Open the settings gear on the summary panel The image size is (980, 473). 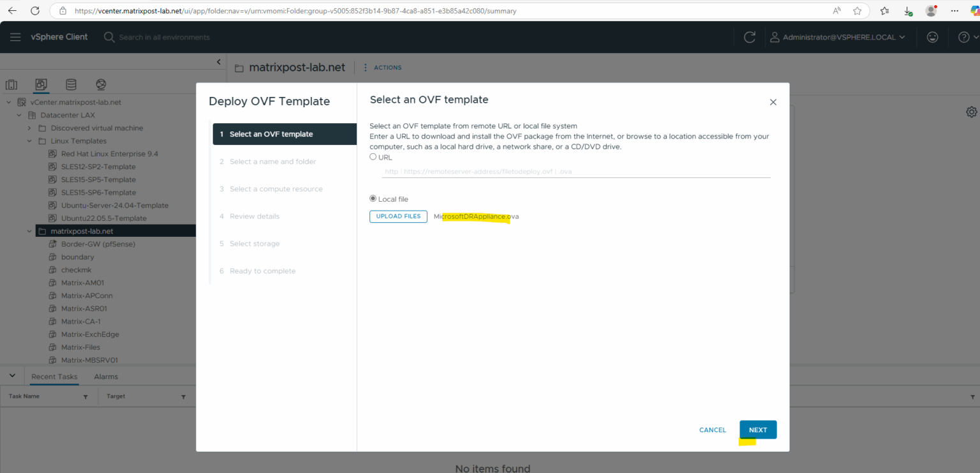(x=971, y=111)
